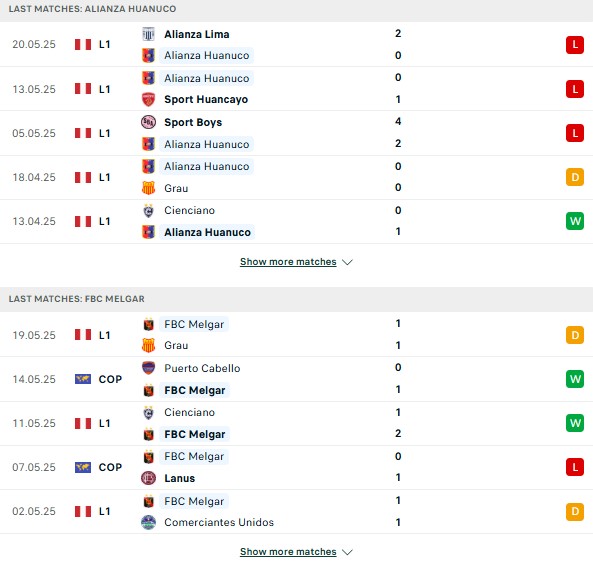Click the Alianza Lima club crest
The width and height of the screenshot is (593, 563).
point(148,34)
